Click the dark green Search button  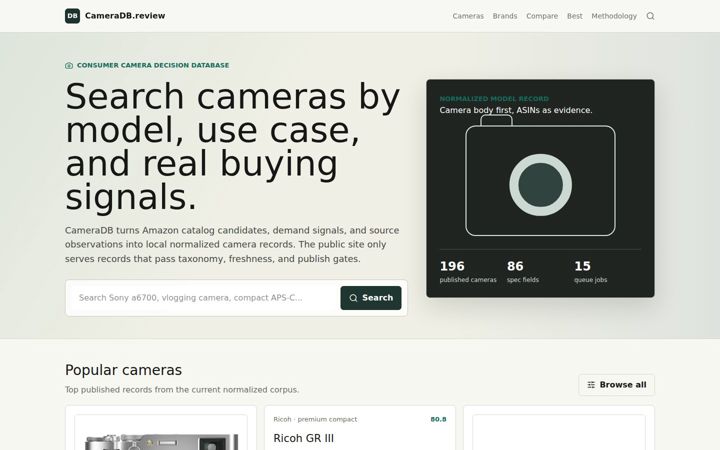[x=371, y=298]
